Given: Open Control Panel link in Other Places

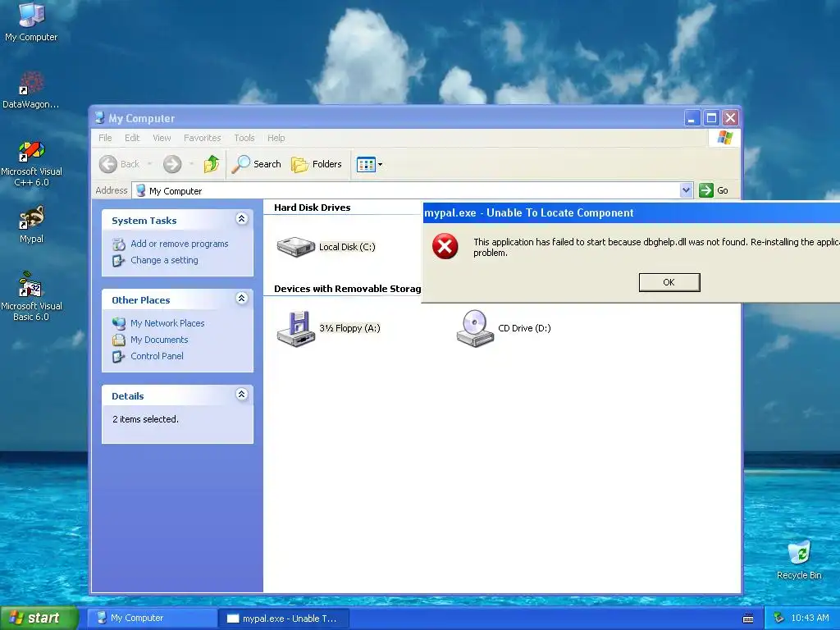Looking at the screenshot, I should pos(157,356).
